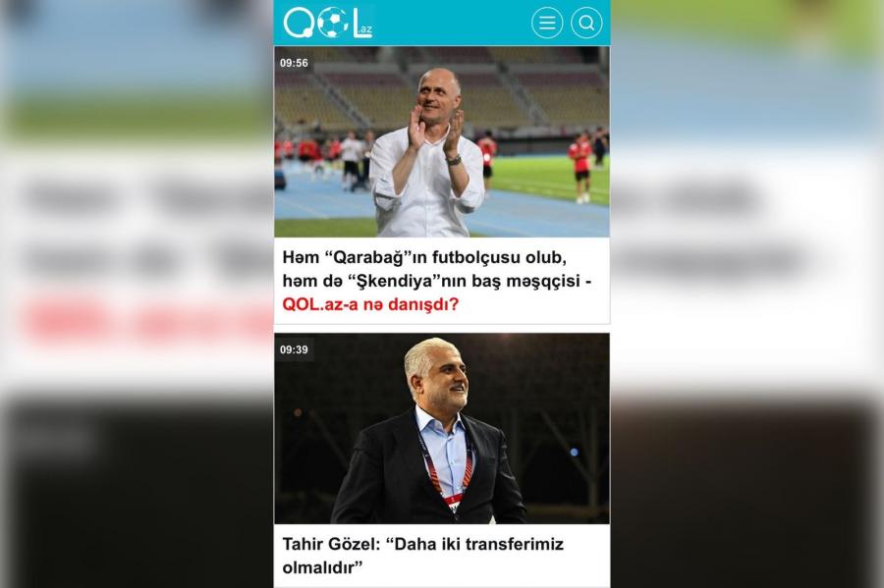Viewport: 884px width, 588px height.
Task: Open the applauding coach article photo
Action: tap(441, 141)
